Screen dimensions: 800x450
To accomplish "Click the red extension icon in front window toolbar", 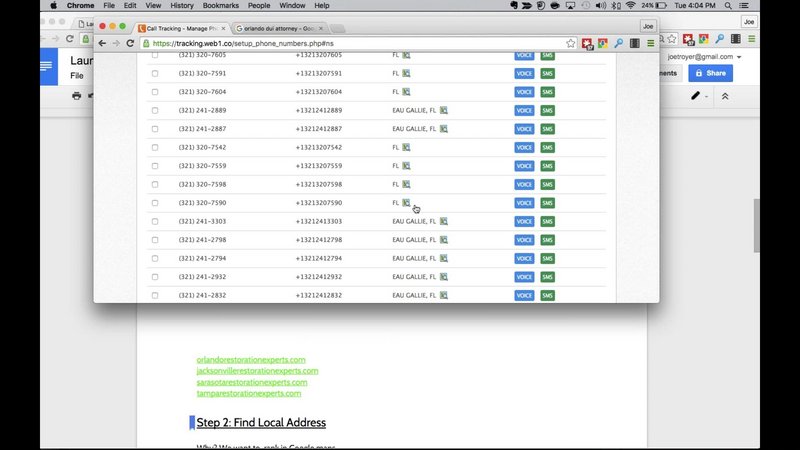I will point(587,44).
